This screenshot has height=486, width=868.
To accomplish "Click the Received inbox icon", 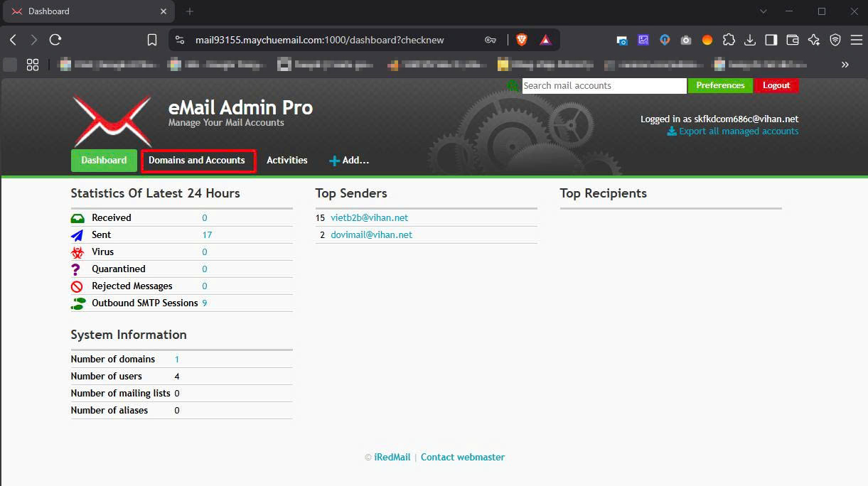I will 77,218.
